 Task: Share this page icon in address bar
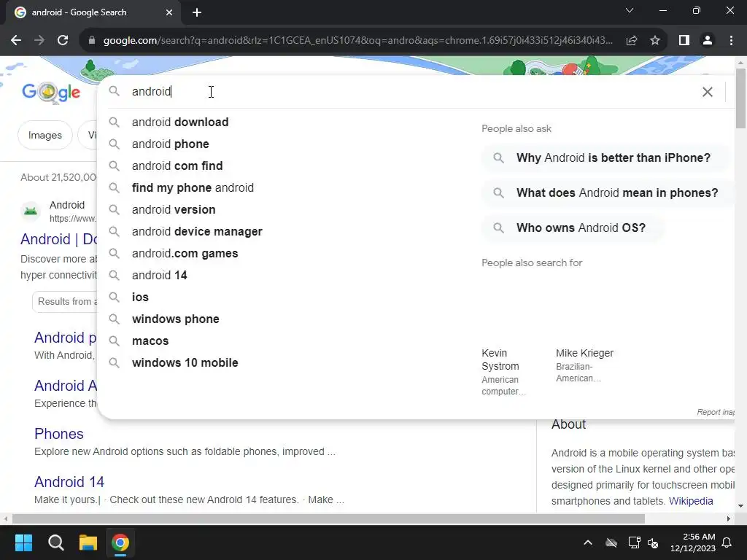point(632,41)
